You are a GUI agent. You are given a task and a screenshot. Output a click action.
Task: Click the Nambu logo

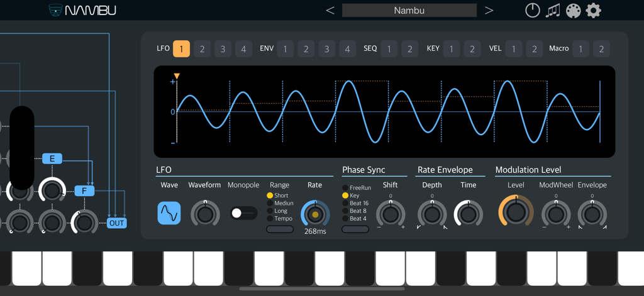pyautogui.click(x=82, y=10)
